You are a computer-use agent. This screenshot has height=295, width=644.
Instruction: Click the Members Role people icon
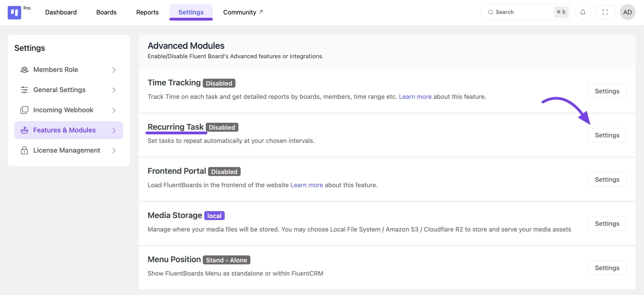(x=24, y=70)
